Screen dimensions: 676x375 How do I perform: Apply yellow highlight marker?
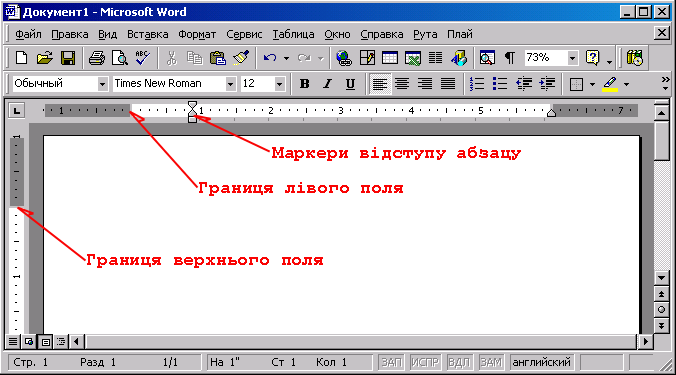(610, 84)
